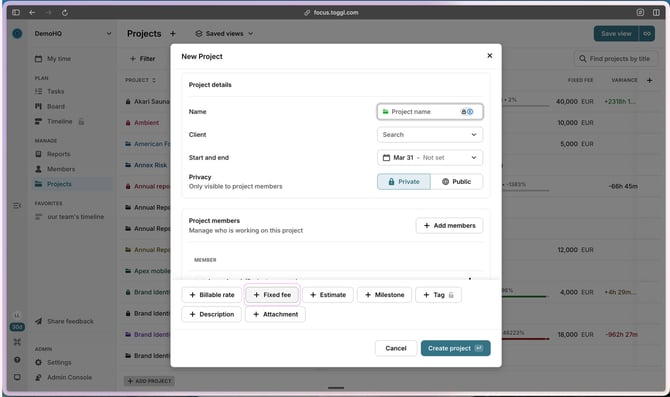Image resolution: width=670 pixels, height=397 pixels.
Task: Add a Tag to project
Action: pyautogui.click(x=438, y=295)
